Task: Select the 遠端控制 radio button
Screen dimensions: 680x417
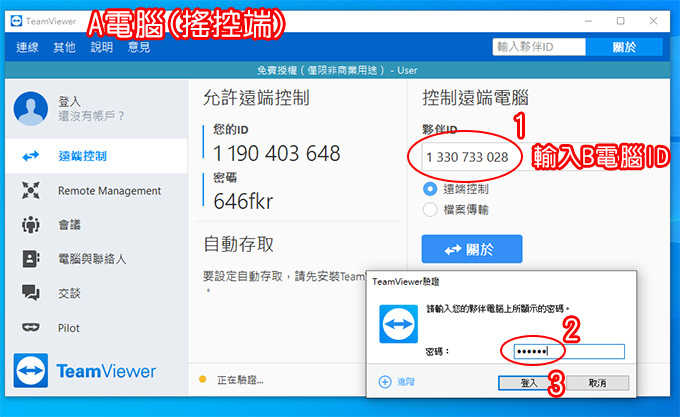Action: click(x=430, y=189)
